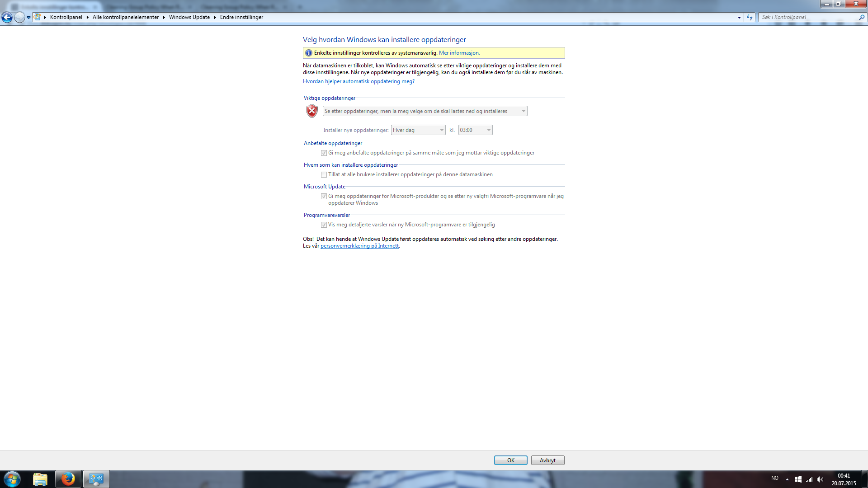
Task: Focus the Søk i Kontrollpanel search box
Action: pyautogui.click(x=808, y=17)
